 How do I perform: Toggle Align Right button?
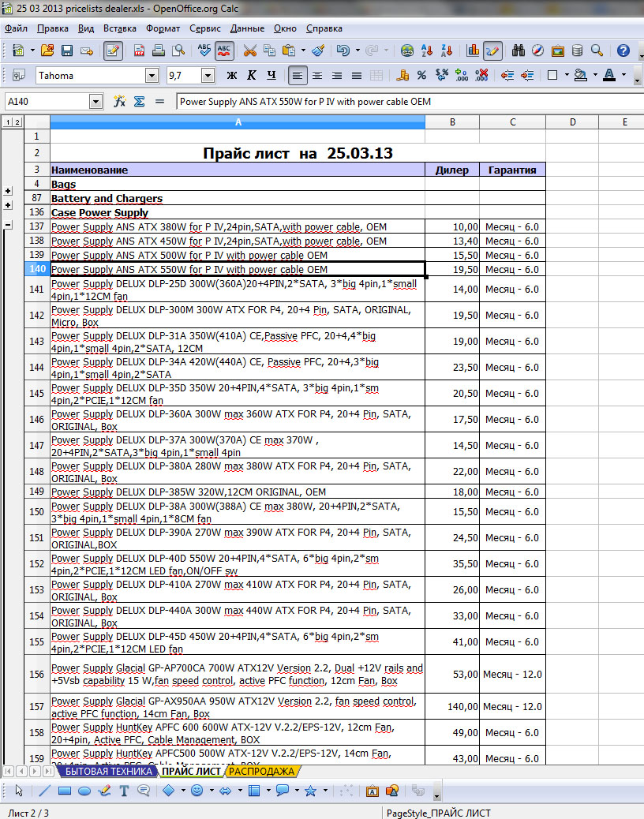click(337, 76)
